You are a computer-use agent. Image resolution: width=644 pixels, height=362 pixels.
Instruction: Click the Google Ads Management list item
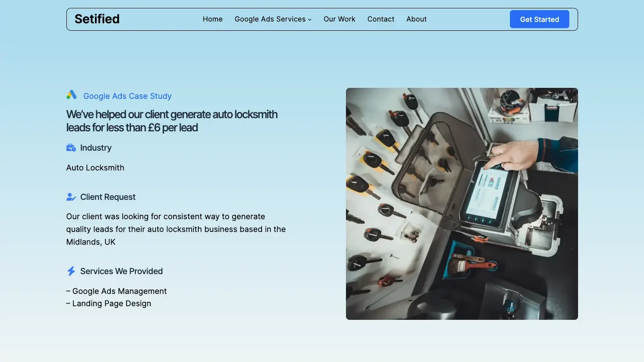(117, 291)
